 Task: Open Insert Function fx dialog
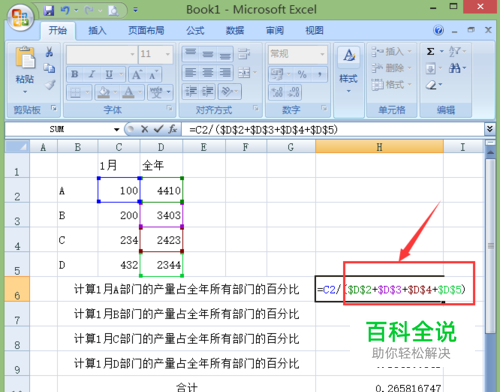(x=172, y=129)
